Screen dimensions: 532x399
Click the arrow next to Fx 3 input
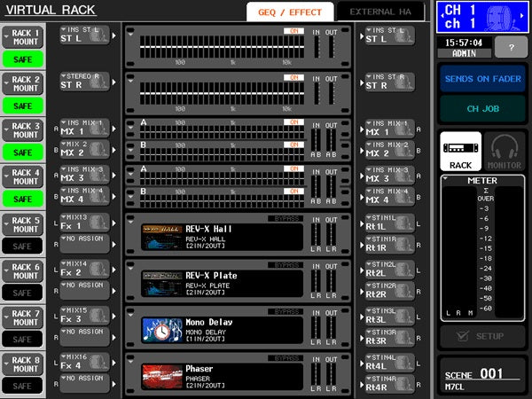114,317
